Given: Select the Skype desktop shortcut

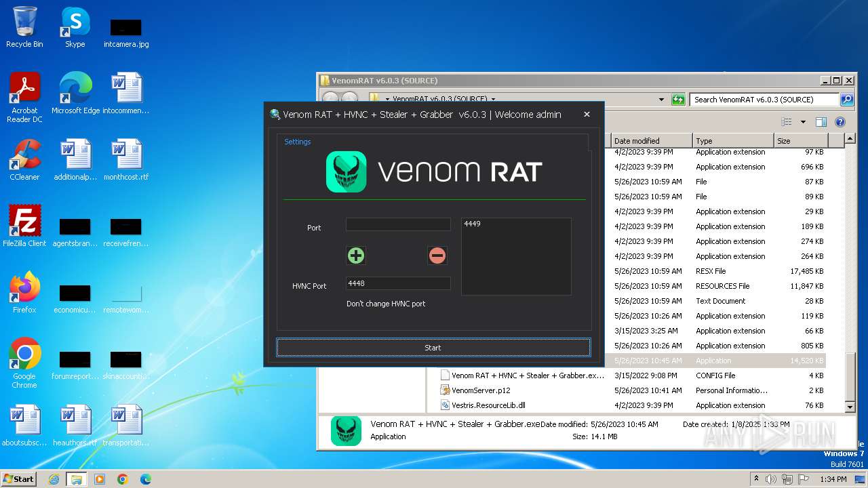Looking at the screenshot, I should click(75, 27).
